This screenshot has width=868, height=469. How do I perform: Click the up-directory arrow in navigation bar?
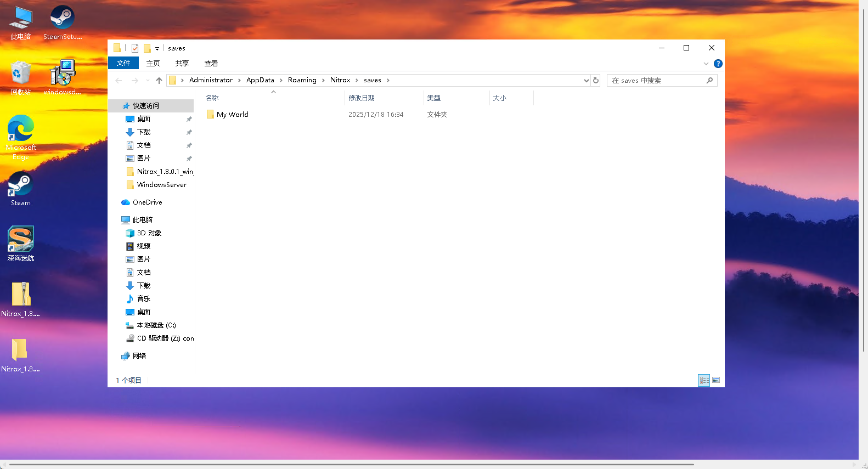tap(159, 81)
